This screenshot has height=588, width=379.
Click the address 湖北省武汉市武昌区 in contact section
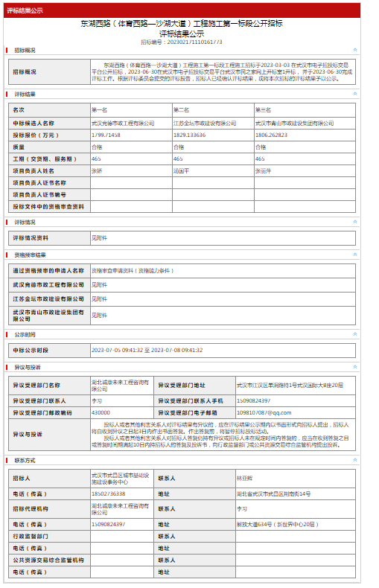(x=273, y=494)
